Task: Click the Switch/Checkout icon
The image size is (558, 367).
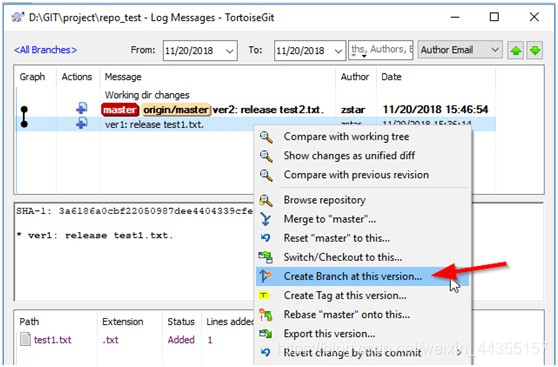Action: 266,257
